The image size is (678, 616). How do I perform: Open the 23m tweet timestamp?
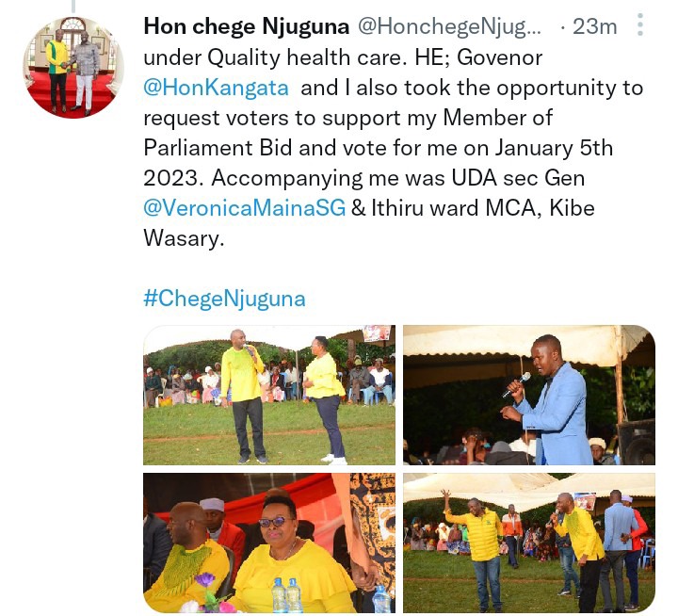(594, 26)
